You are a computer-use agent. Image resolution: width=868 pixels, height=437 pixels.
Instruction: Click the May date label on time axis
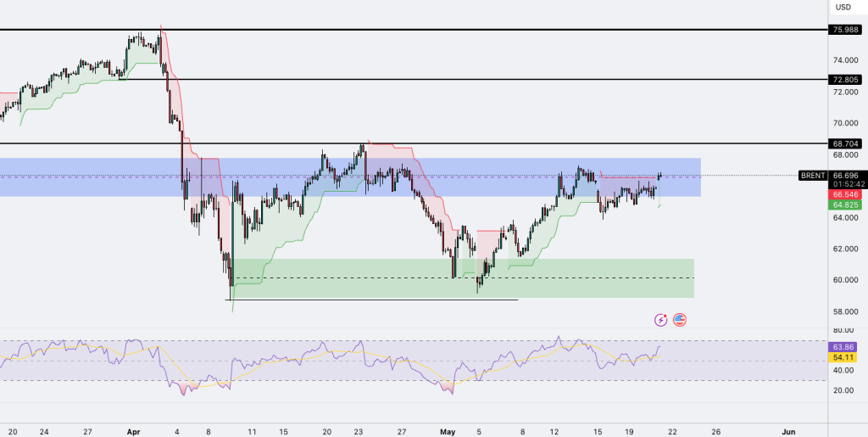point(448,431)
